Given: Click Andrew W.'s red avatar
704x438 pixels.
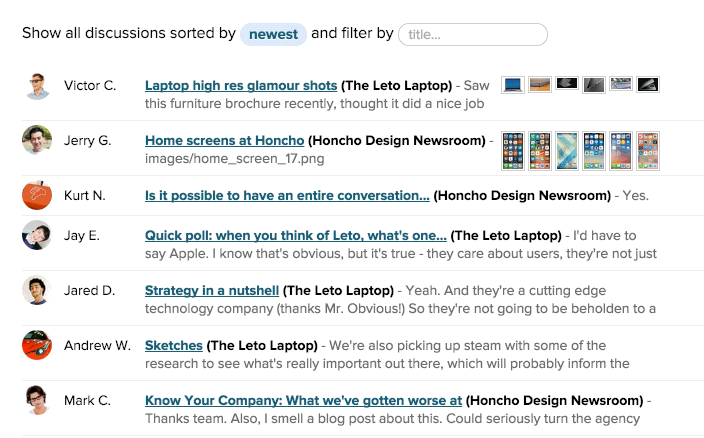Looking at the screenshot, I should pyautogui.click(x=37, y=346).
